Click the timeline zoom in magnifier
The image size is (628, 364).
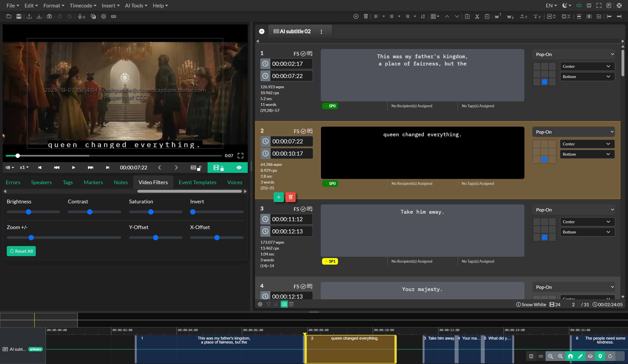560,356
